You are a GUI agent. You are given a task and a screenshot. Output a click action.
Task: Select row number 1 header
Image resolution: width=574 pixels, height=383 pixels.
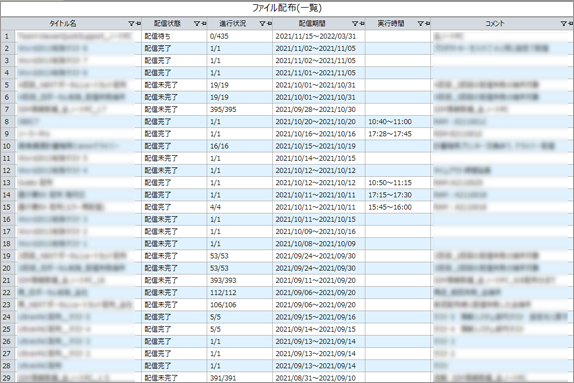point(7,36)
